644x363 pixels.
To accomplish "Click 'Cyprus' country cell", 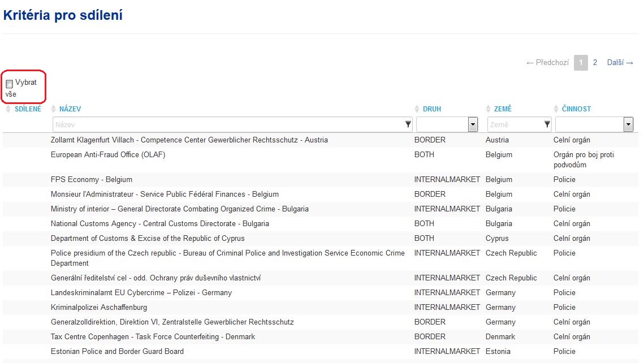I will 497,239.
